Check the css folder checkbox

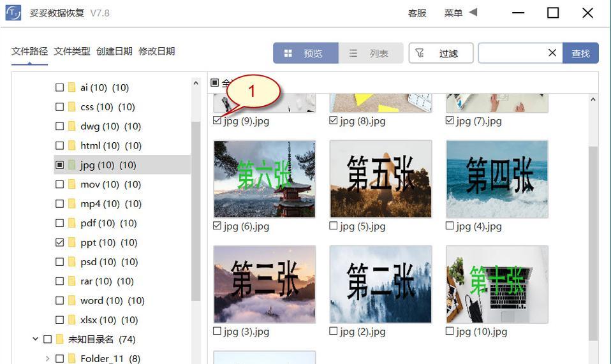[x=59, y=106]
